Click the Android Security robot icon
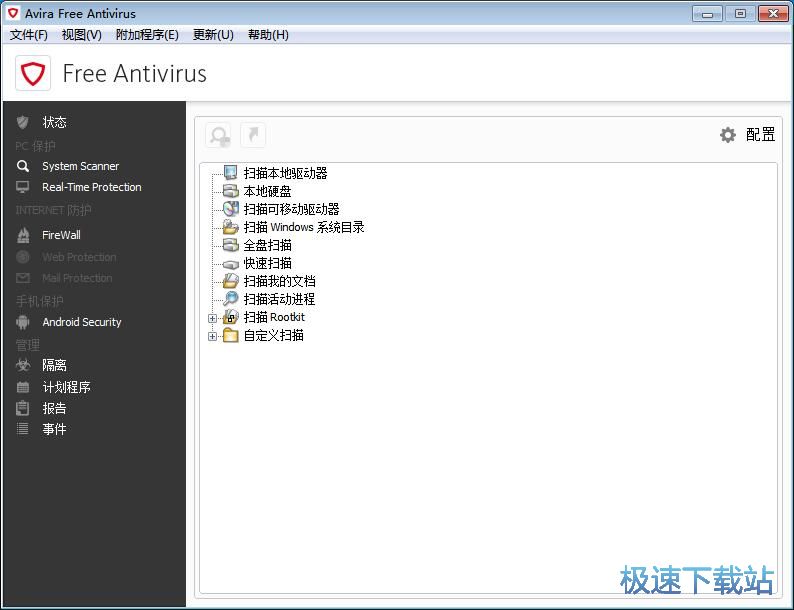This screenshot has width=794, height=610. tap(23, 322)
